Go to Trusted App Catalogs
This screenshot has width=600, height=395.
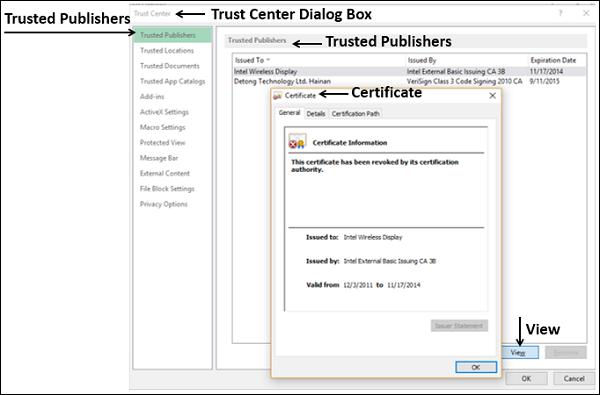tap(173, 81)
